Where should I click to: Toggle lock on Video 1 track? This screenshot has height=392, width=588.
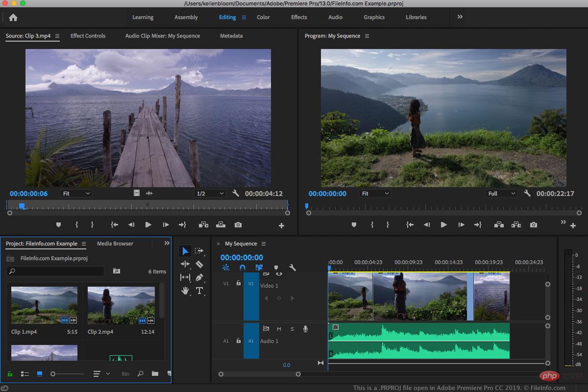[x=239, y=283]
